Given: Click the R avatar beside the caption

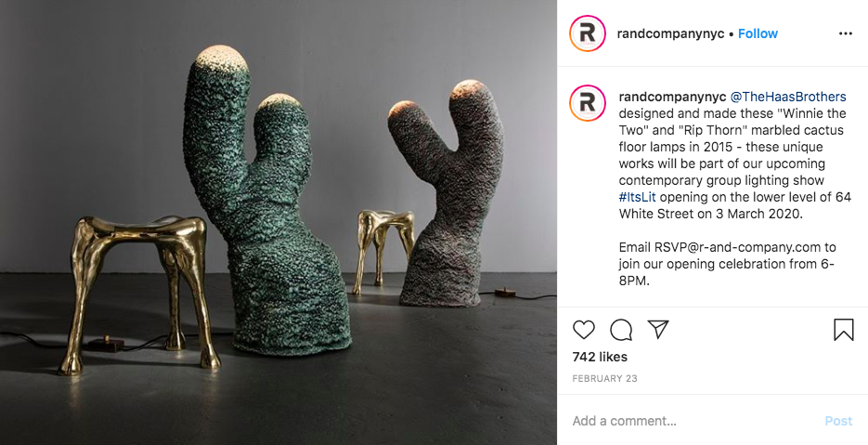Looking at the screenshot, I should (588, 103).
